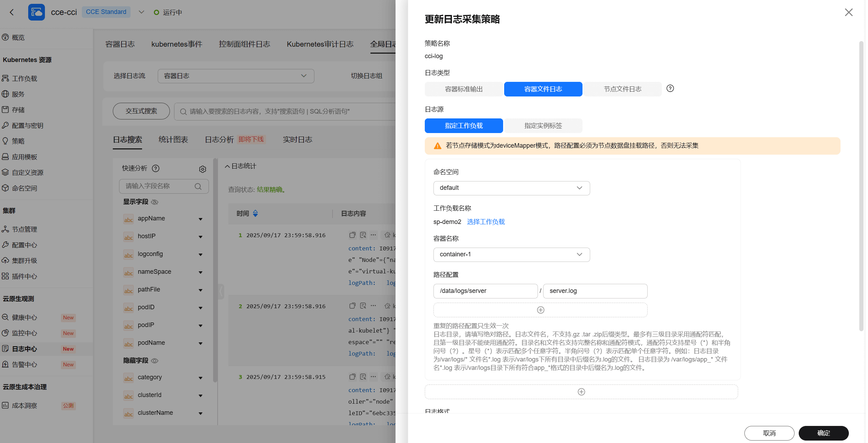Open the namespace default dropdown

(x=511, y=188)
